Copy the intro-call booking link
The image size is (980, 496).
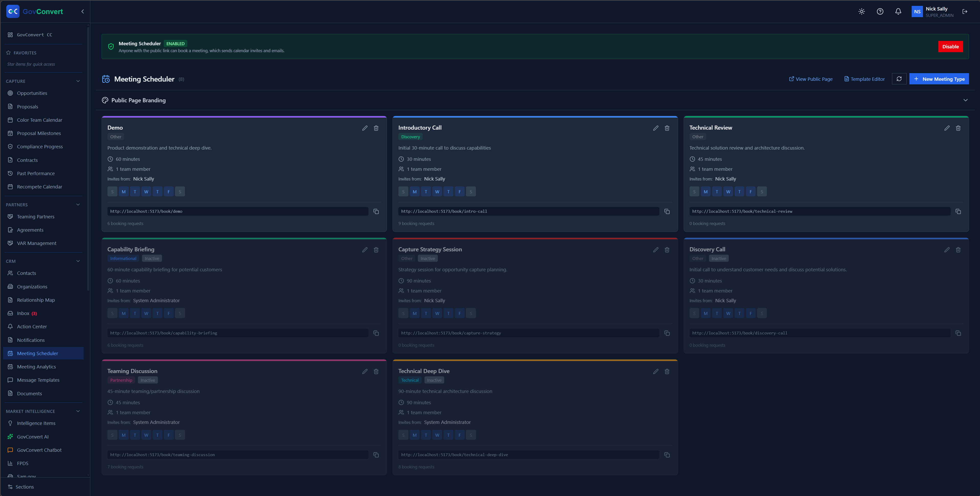point(667,211)
